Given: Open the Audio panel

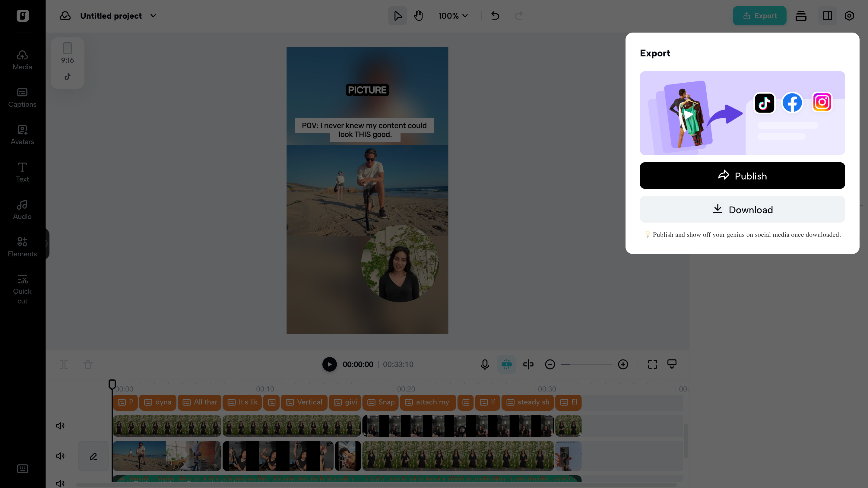Looking at the screenshot, I should pyautogui.click(x=22, y=209).
